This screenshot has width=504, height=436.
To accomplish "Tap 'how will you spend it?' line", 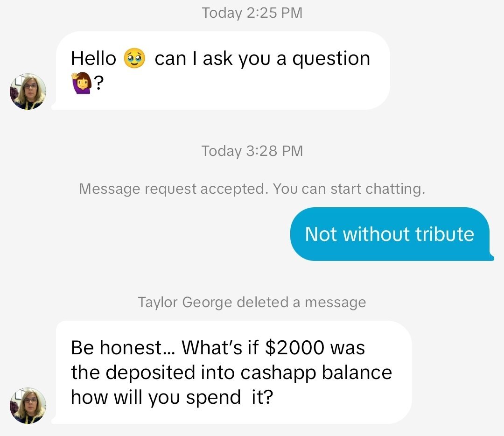I will (172, 397).
